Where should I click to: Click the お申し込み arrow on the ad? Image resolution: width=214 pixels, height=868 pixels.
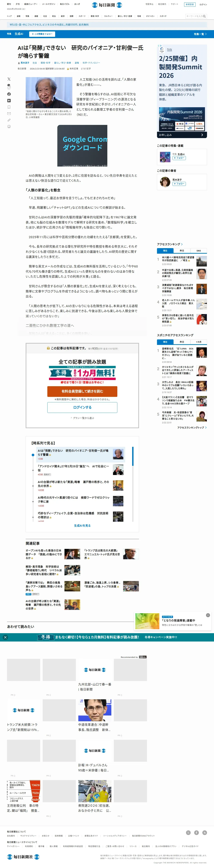[x=182, y=135]
